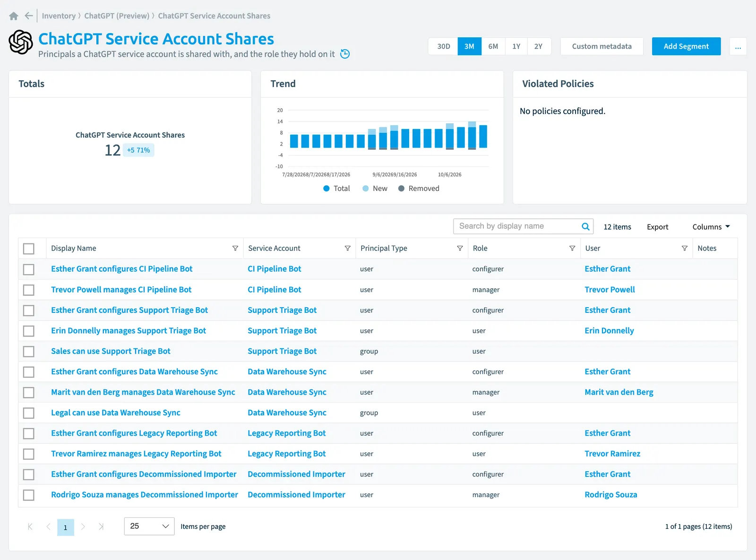Open the more options ellipsis button
The width and height of the screenshot is (756, 560).
(738, 46)
